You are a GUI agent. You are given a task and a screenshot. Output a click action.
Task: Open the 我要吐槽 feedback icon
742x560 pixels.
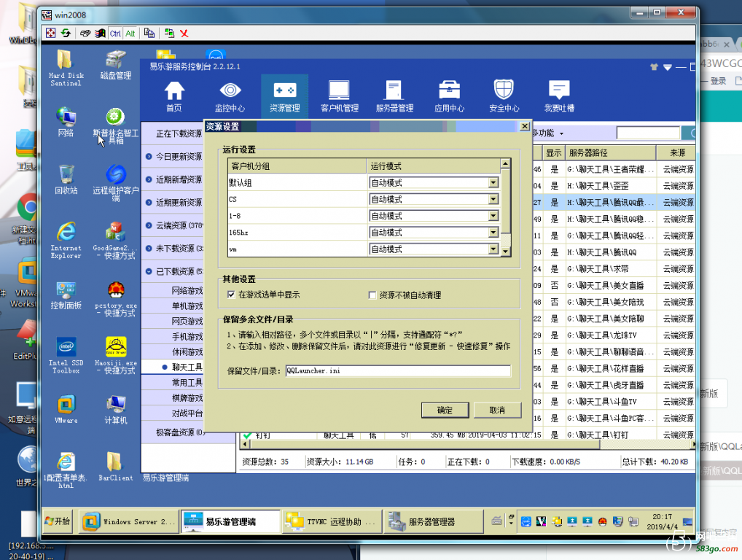coord(559,96)
